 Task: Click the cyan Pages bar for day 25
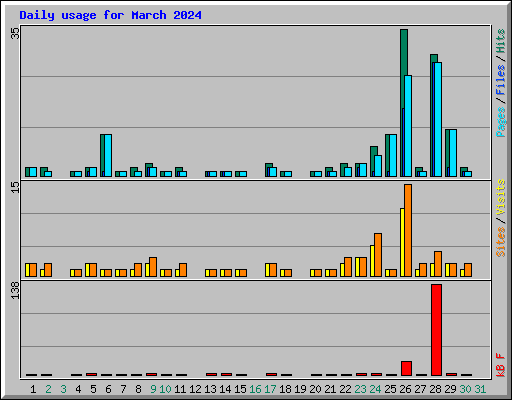pos(393,155)
